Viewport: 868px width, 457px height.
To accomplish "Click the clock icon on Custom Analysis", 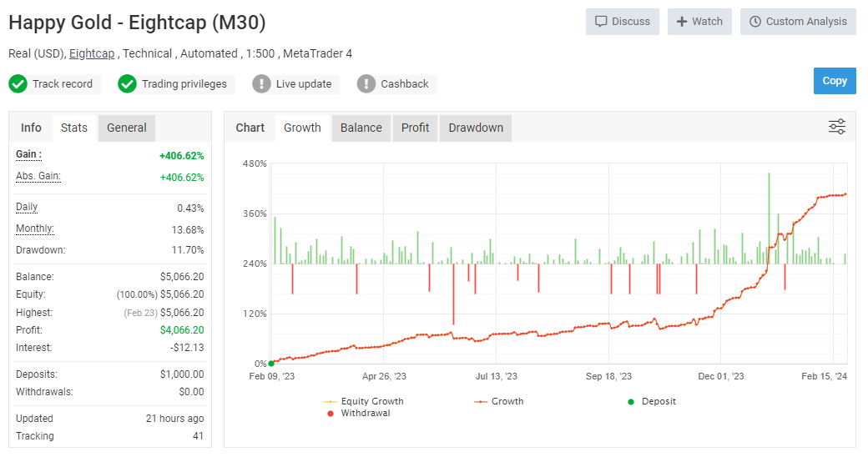I will coord(755,22).
